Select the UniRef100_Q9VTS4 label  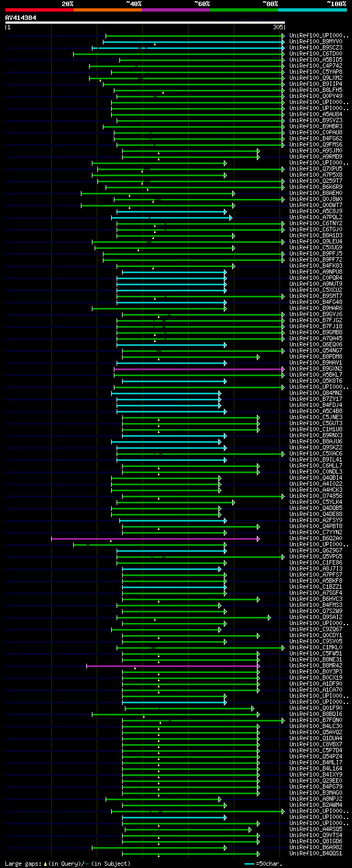(x=316, y=835)
